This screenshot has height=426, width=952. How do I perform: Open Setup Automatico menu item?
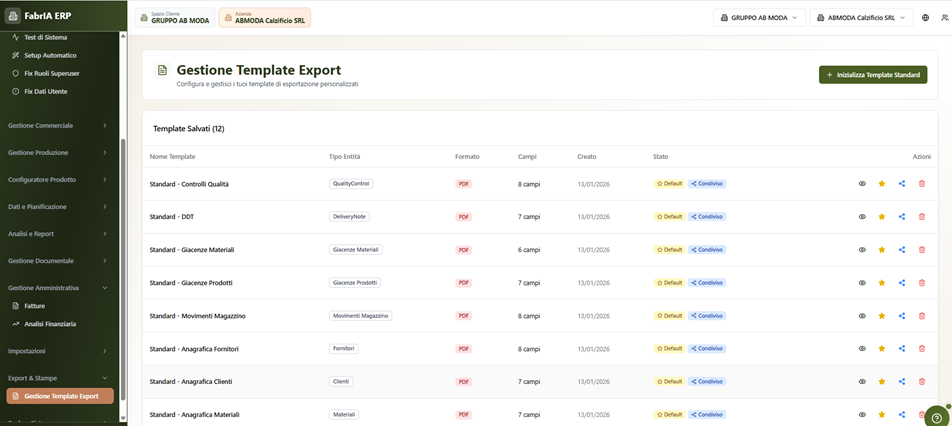click(x=60, y=55)
